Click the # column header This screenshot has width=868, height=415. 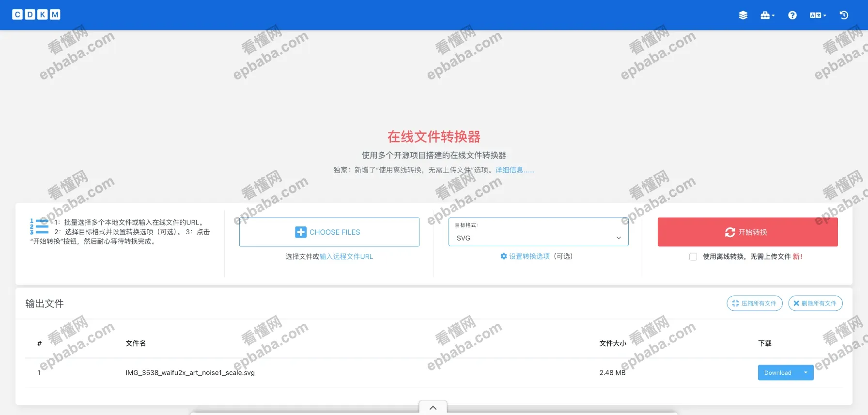tap(39, 343)
